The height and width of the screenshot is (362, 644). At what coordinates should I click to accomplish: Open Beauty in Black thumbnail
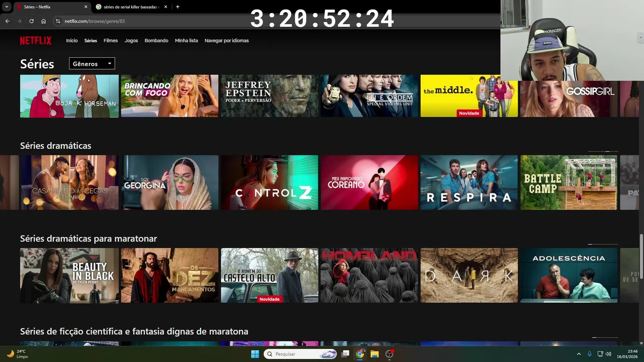[69, 276]
